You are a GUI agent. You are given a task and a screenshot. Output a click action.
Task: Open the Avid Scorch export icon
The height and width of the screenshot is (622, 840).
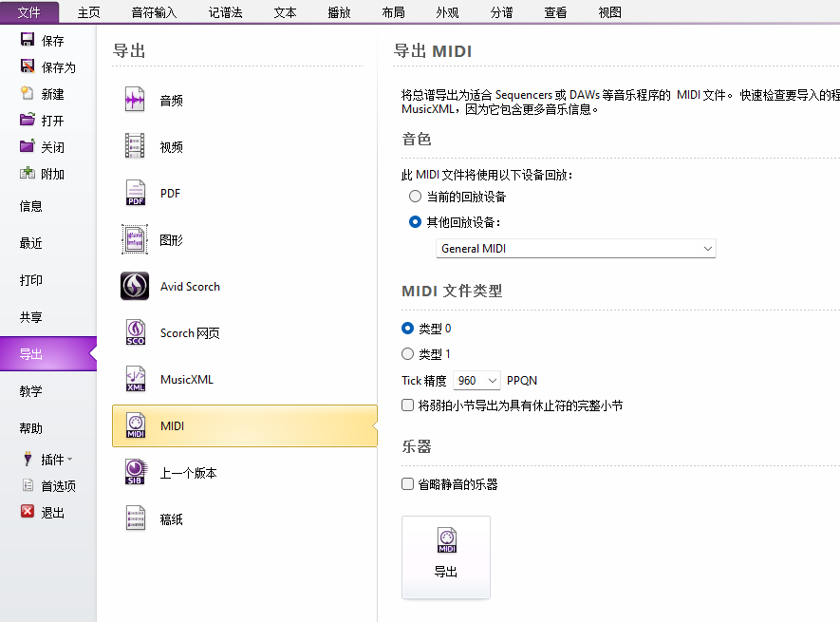point(136,287)
